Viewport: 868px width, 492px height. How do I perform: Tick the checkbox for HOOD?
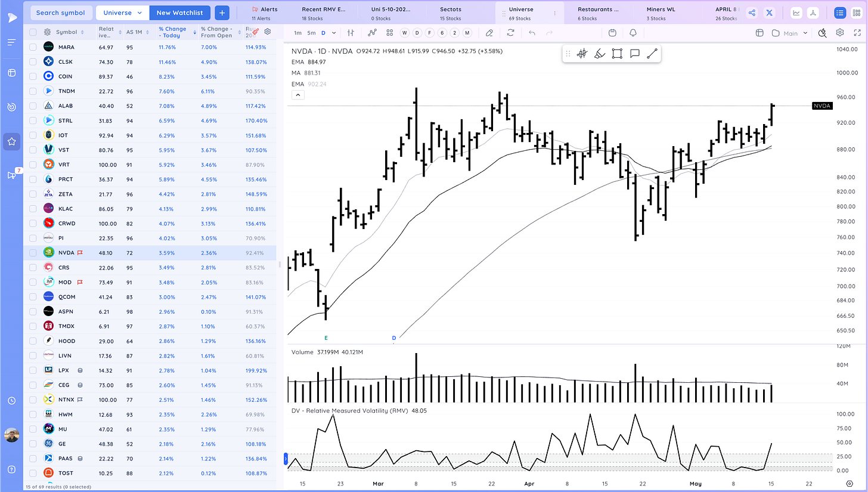pos(33,341)
